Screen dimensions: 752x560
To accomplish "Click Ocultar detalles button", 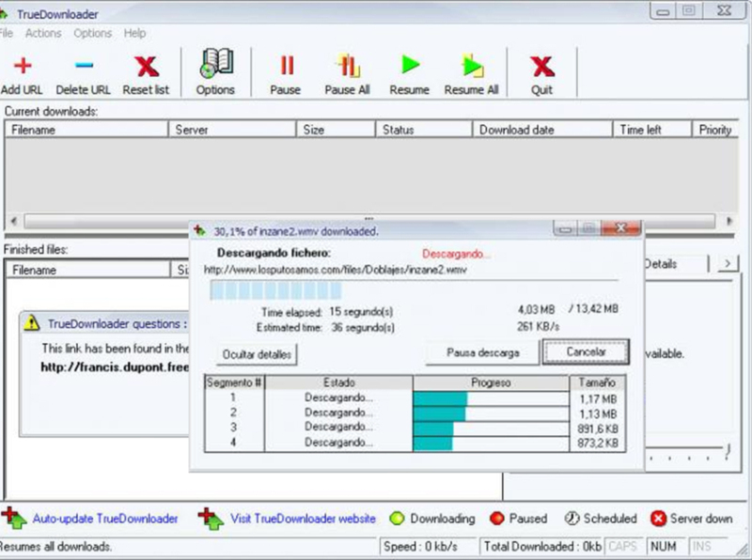I will point(257,354).
